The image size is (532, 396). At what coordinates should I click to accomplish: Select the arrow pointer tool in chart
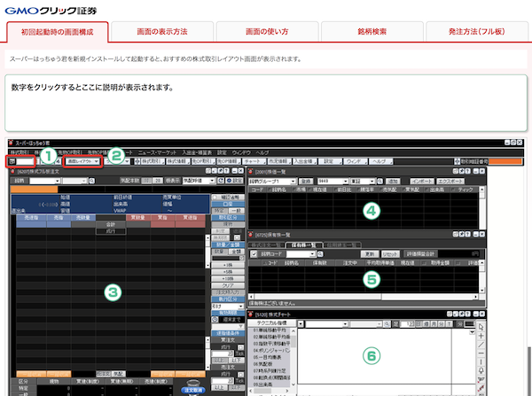point(481,327)
